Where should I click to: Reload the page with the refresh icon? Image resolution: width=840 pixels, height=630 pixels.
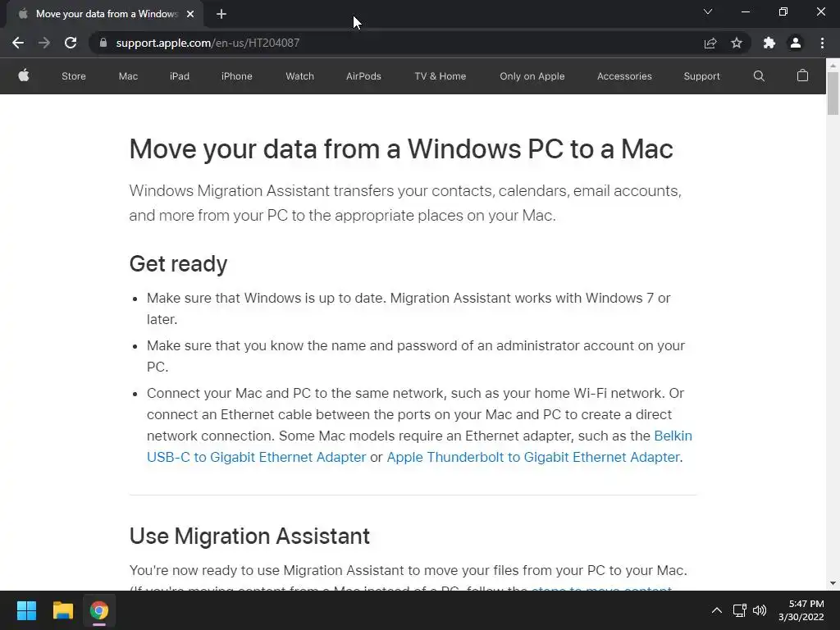point(71,43)
